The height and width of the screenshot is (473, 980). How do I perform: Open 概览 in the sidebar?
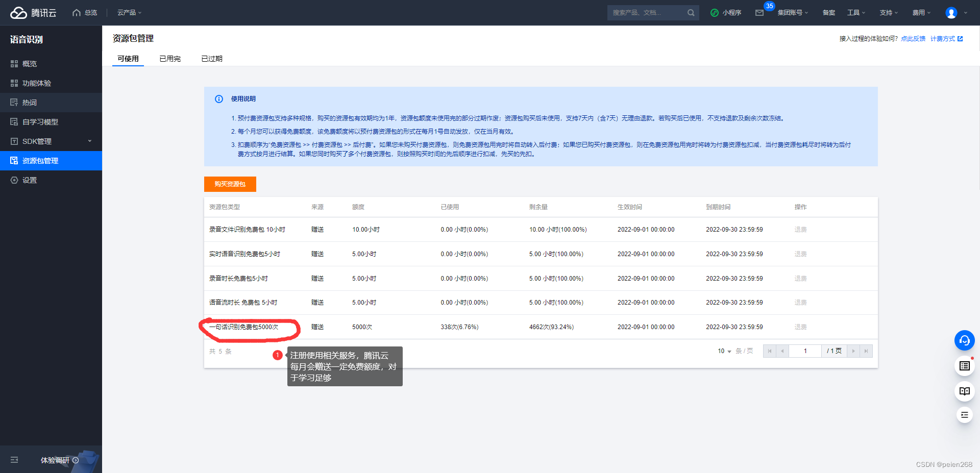(30, 64)
